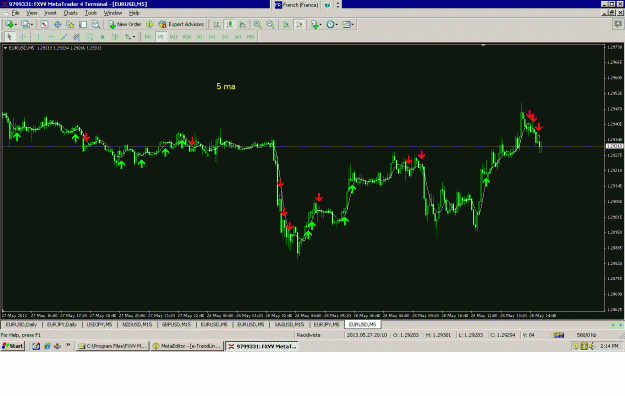Expand the Profiles dropdown arrow

pyautogui.click(x=32, y=25)
